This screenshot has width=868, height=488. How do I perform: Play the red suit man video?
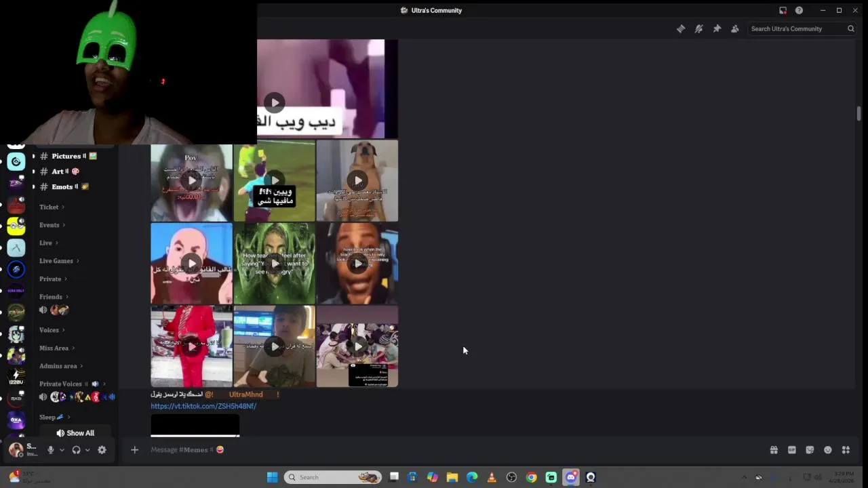tap(191, 346)
